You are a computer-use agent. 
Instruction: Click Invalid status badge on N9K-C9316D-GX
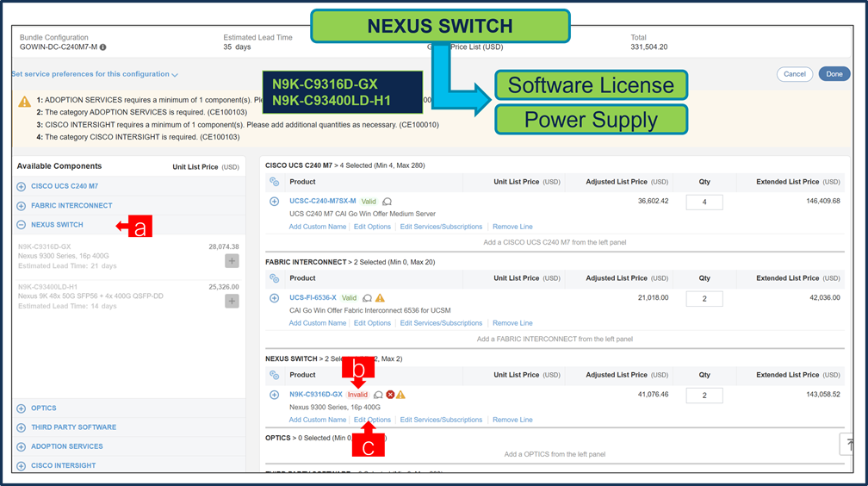coord(357,395)
